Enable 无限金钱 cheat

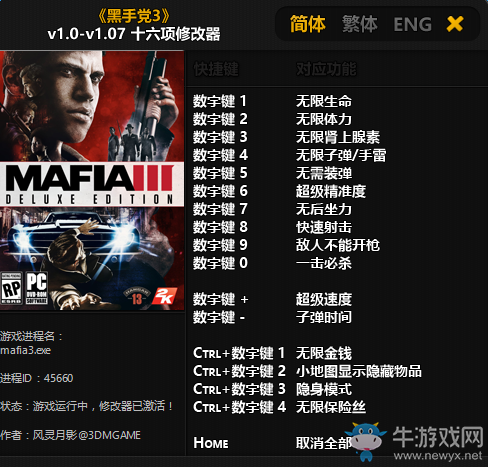[324, 353]
